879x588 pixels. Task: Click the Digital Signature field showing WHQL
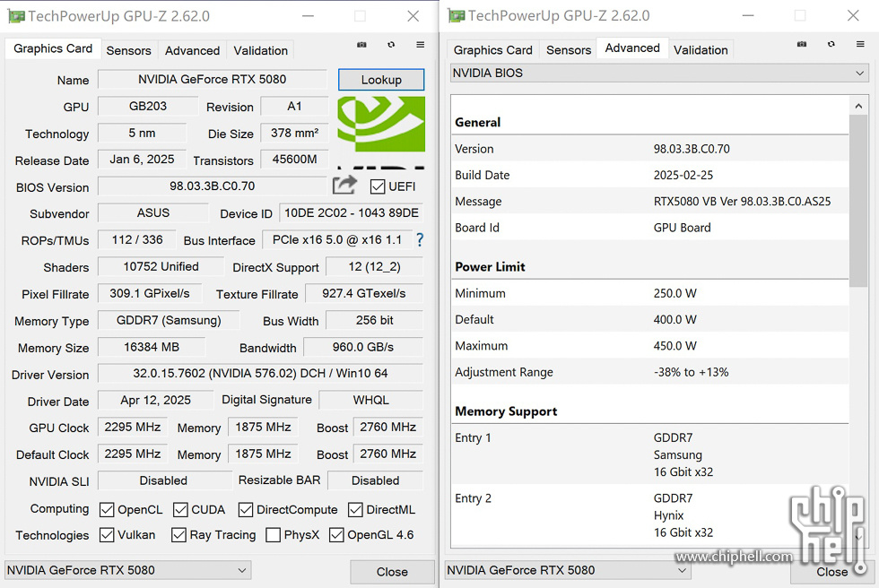pyautogui.click(x=371, y=400)
